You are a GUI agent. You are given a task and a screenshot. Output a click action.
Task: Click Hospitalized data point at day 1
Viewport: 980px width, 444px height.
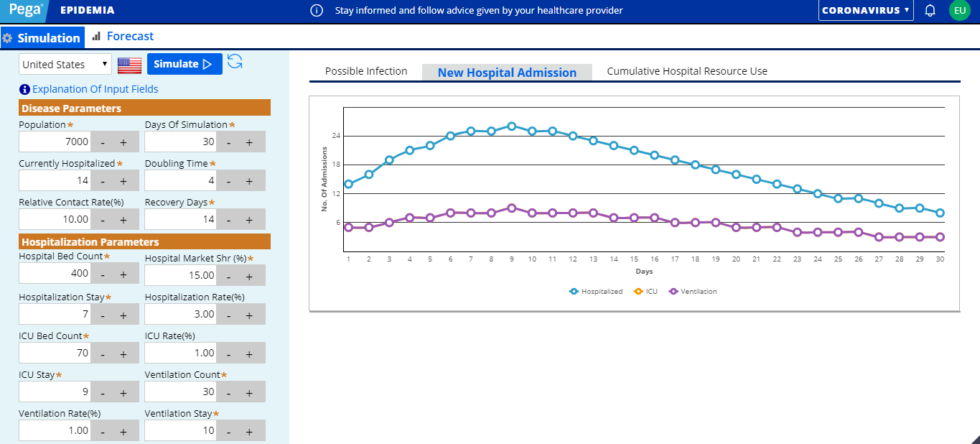click(x=348, y=184)
